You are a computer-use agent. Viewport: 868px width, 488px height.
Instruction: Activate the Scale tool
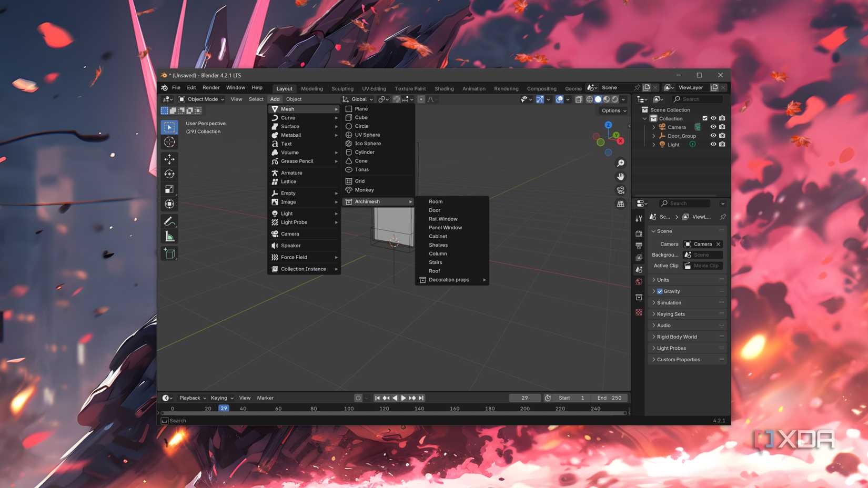pyautogui.click(x=169, y=189)
